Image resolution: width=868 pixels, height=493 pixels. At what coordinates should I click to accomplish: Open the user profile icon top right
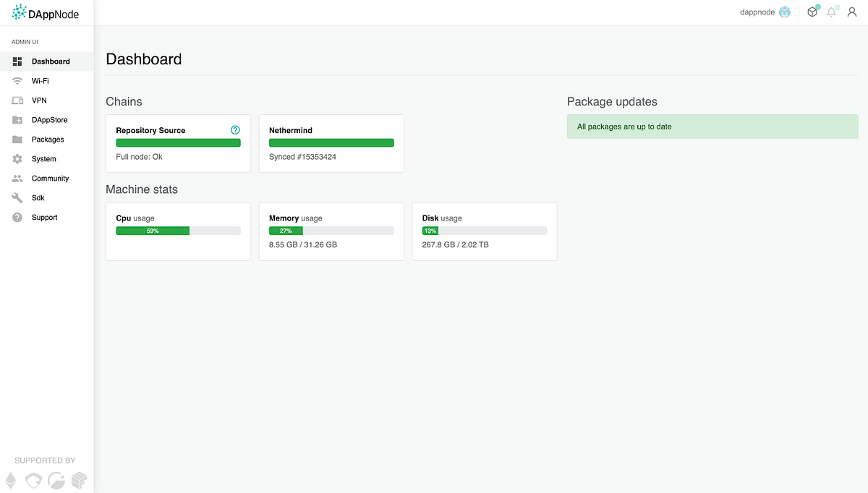(x=851, y=12)
